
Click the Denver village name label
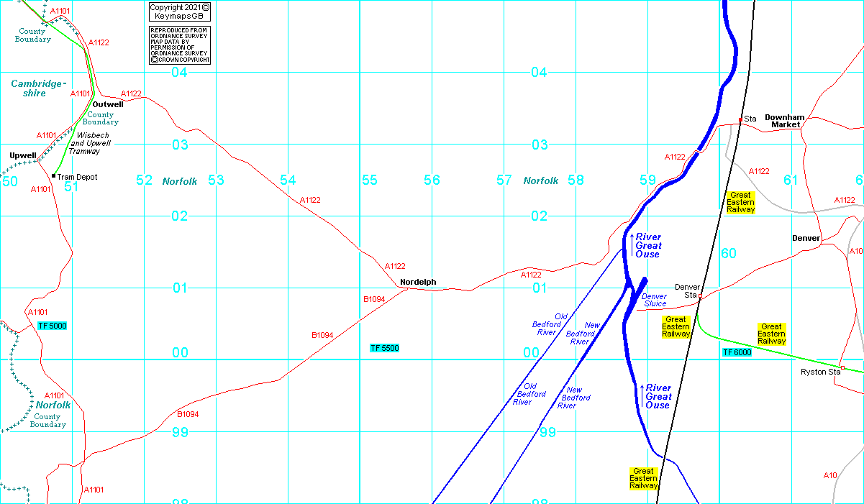pyautogui.click(x=806, y=238)
